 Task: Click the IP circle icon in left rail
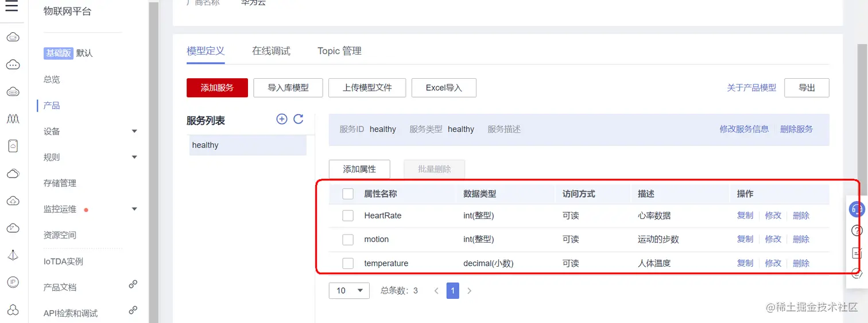[13, 282]
